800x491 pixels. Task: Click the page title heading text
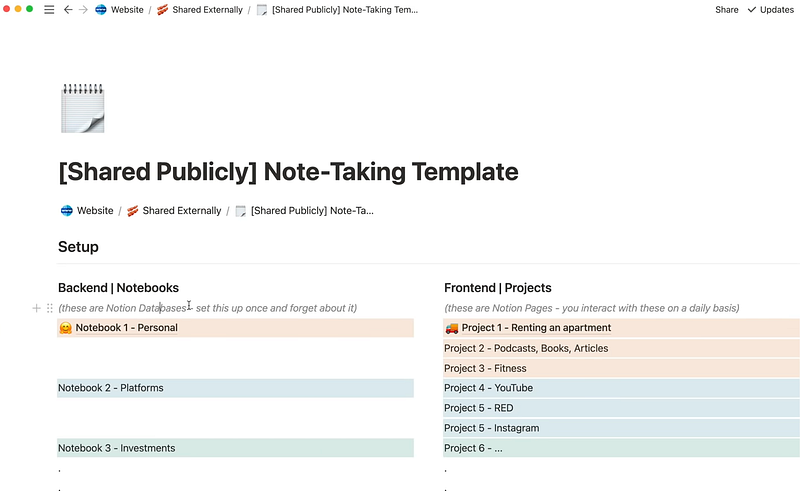[288, 171]
